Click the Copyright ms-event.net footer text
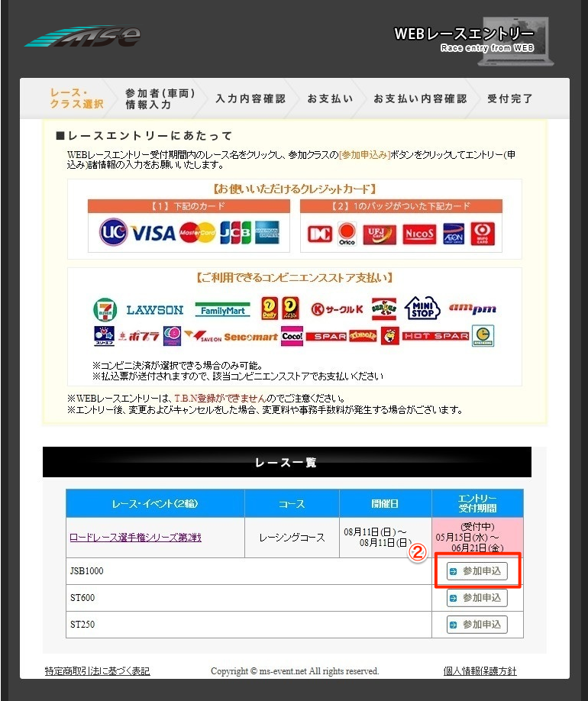Image resolution: width=588 pixels, height=701 pixels. pyautogui.click(x=295, y=671)
